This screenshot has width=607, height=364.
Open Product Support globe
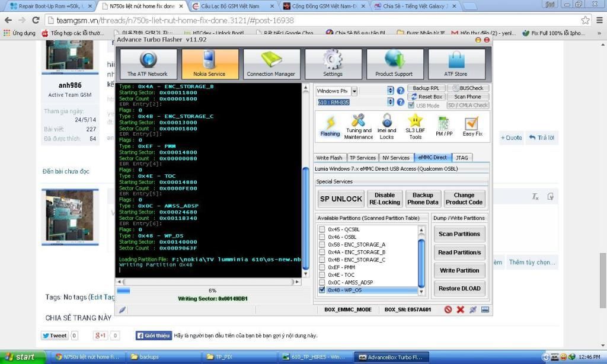pyautogui.click(x=394, y=64)
